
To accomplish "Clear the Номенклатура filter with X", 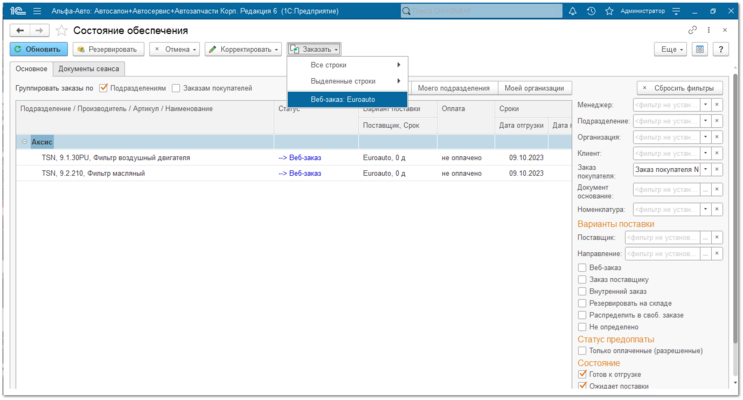I will (x=717, y=209).
